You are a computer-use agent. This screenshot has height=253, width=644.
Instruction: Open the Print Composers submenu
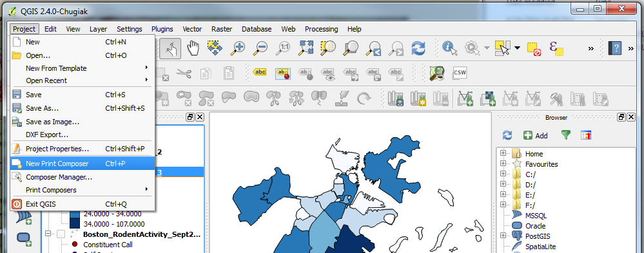pyautogui.click(x=82, y=190)
